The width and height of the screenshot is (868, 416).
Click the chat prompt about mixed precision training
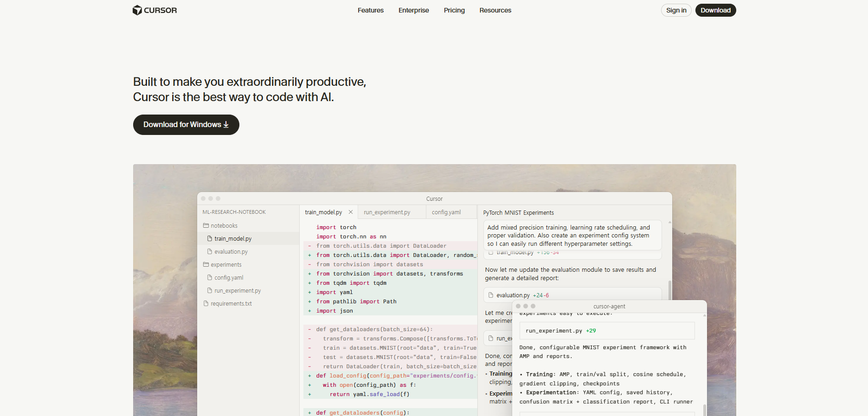tap(572, 236)
